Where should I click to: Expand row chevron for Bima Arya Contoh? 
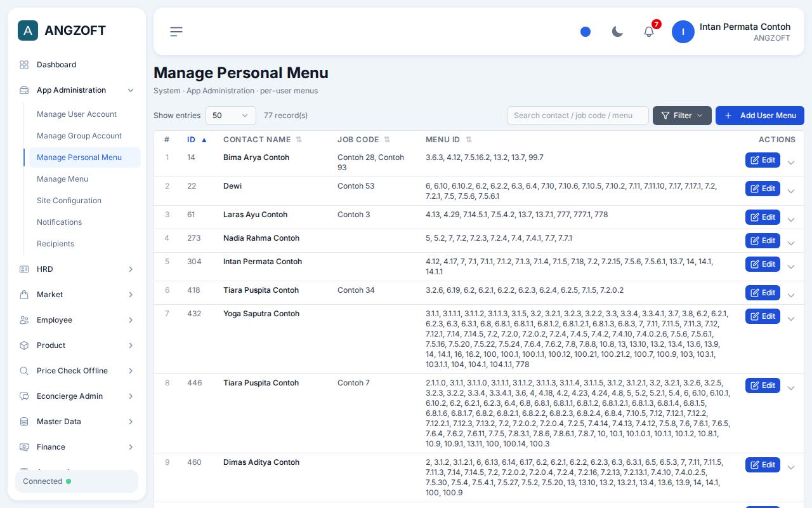pyautogui.click(x=791, y=163)
